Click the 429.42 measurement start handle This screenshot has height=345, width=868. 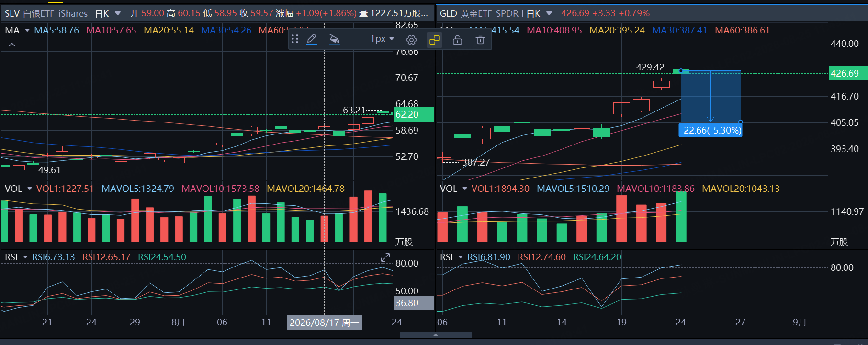click(x=681, y=71)
